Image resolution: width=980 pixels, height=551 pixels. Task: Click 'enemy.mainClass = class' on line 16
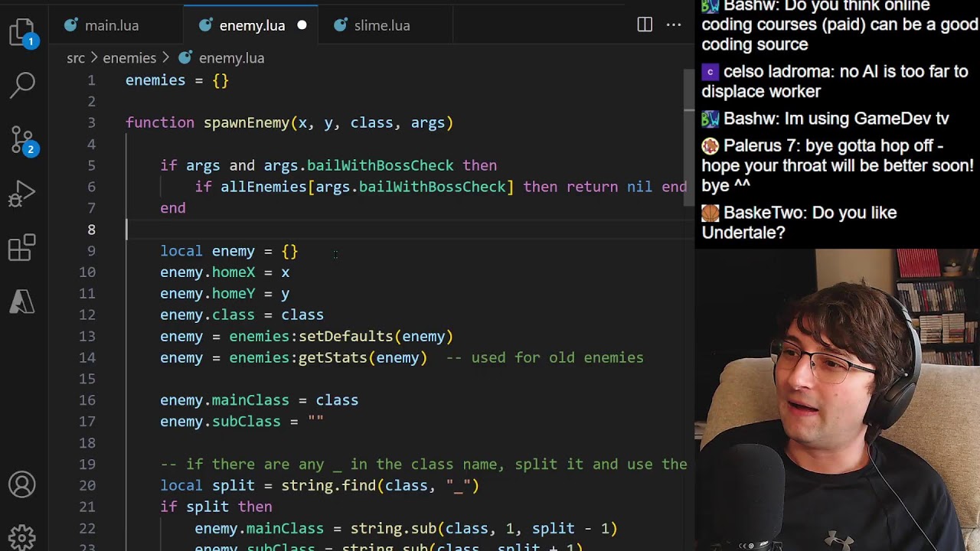[x=259, y=400]
